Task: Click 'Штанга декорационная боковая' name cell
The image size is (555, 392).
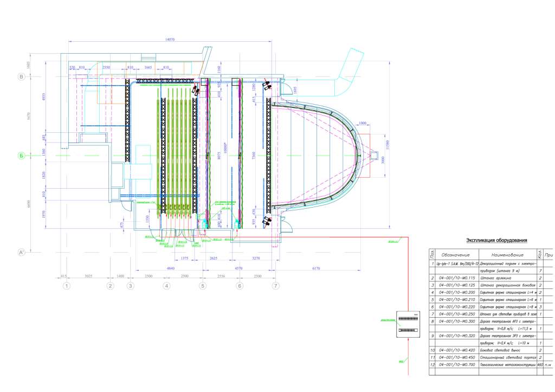Action: pos(508,285)
